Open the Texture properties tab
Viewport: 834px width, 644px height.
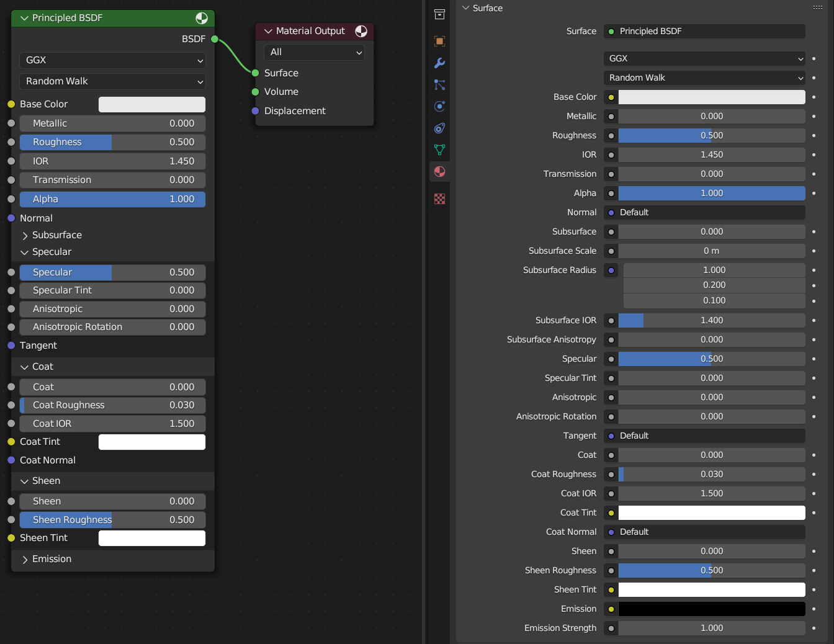439,199
